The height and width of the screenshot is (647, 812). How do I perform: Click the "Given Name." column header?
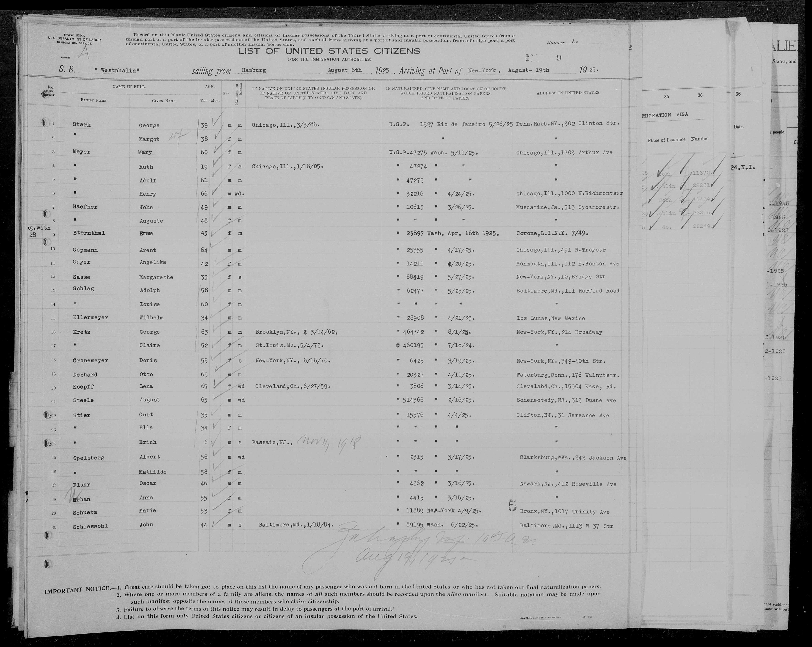point(164,101)
